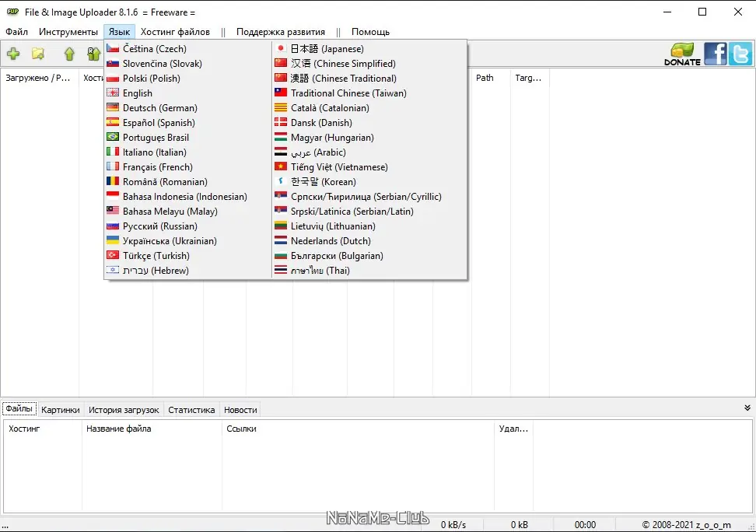The image size is (756, 532).
Task: Click the green upload arrow icon
Action: pyautogui.click(x=69, y=54)
